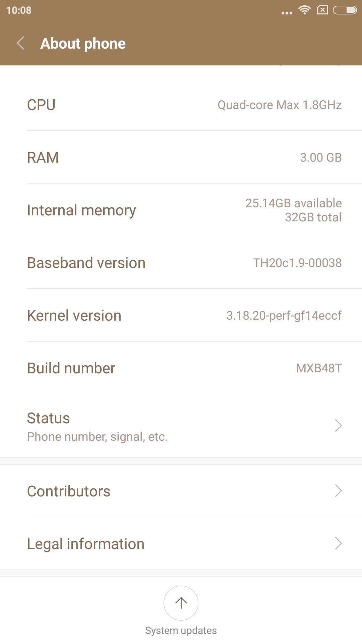Tap the SIM card missing icon
The width and height of the screenshot is (362, 644).
point(322,10)
